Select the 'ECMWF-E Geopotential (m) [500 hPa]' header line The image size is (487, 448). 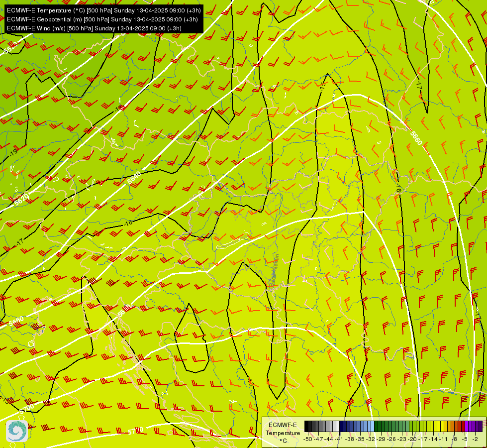point(102,19)
